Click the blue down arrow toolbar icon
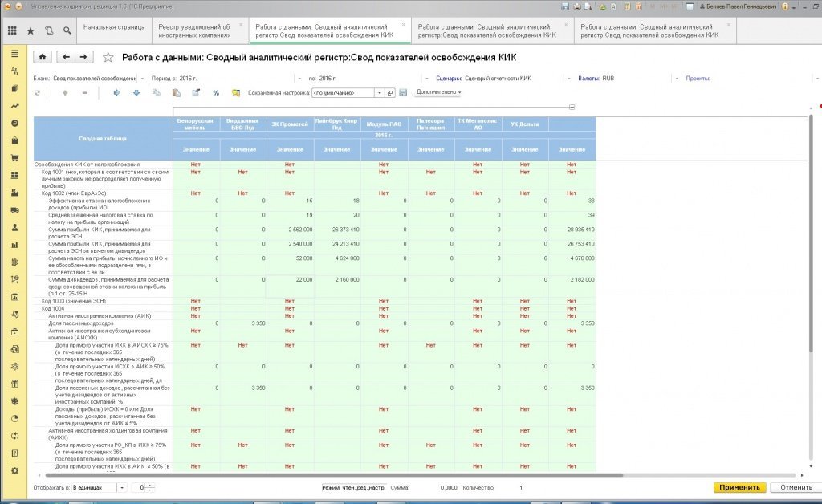The height and width of the screenshot is (504, 822). (136, 93)
